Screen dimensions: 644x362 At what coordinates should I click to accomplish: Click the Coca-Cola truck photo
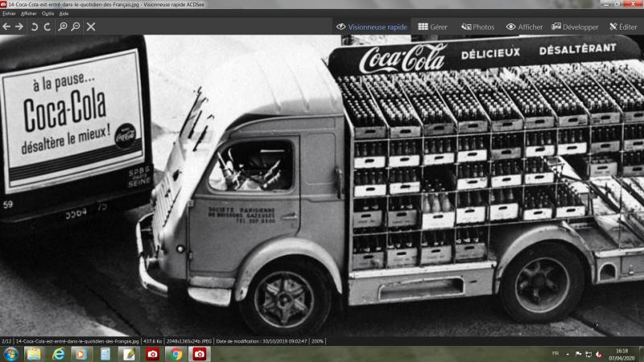pos(322,186)
